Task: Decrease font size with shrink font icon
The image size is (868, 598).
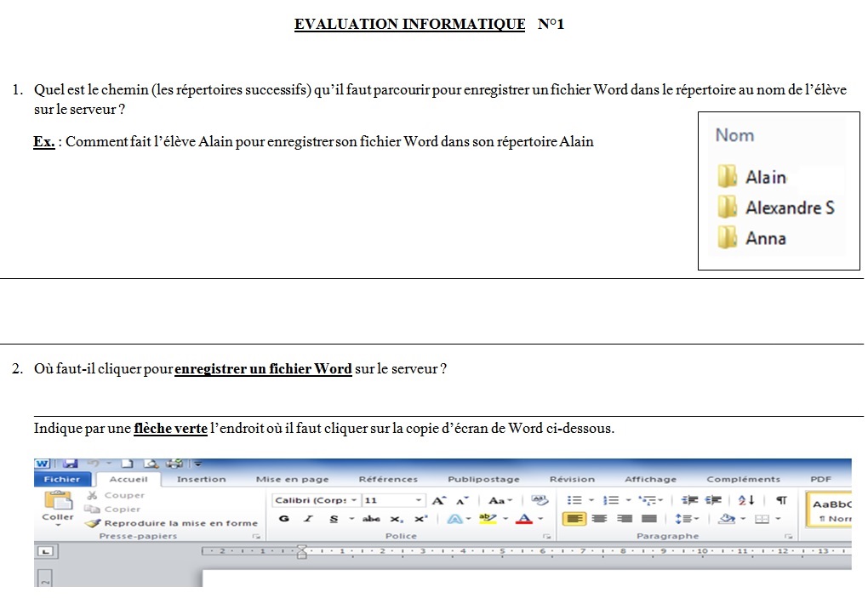Action: pos(462,501)
